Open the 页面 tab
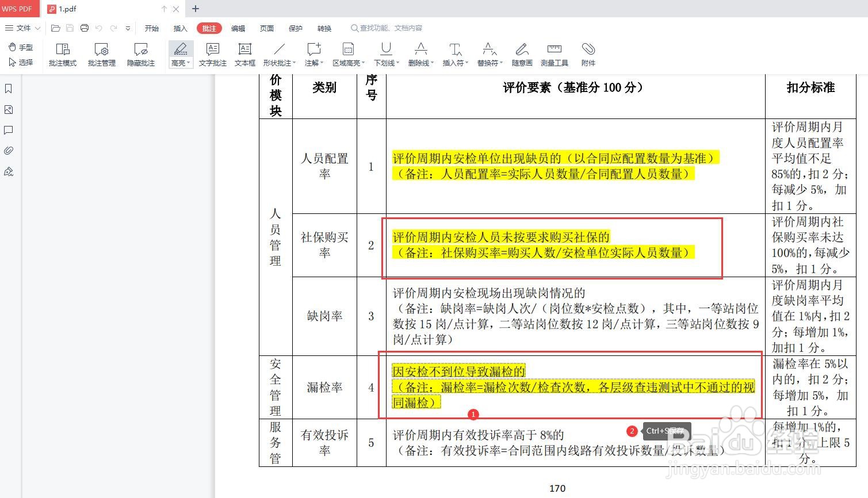Image resolution: width=868 pixels, height=498 pixels. 267,28
